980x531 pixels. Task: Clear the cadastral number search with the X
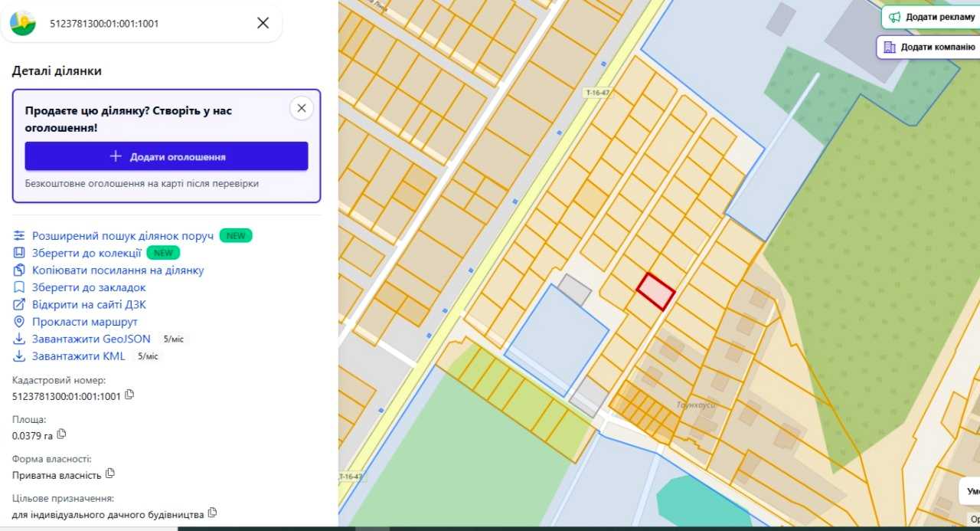263,23
